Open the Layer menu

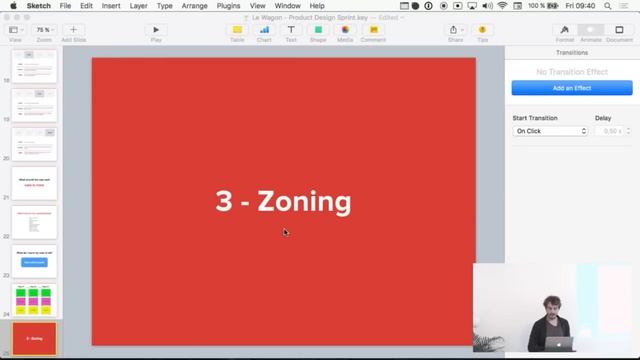pyautogui.click(x=138, y=6)
